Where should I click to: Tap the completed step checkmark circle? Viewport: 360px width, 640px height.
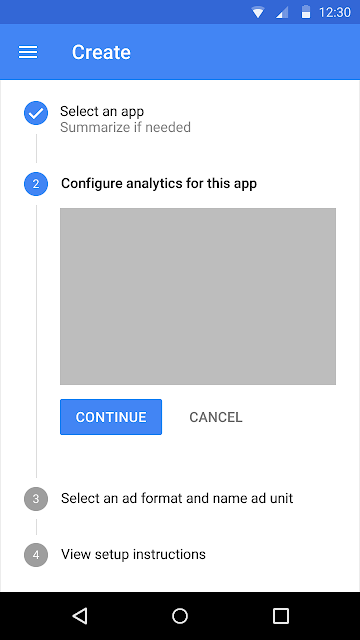tap(36, 113)
